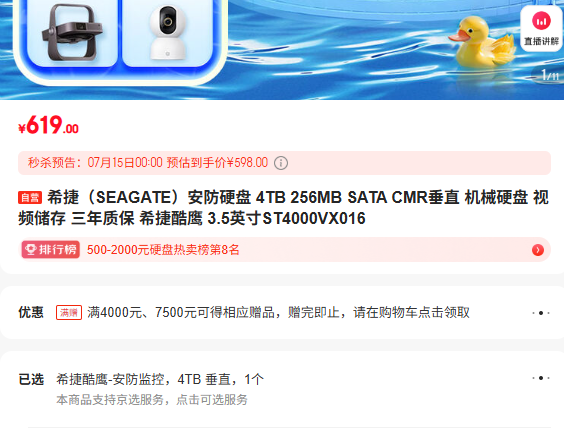Open ranking list via red arrow icon
Viewport: 564px width, 436px height.
(538, 250)
